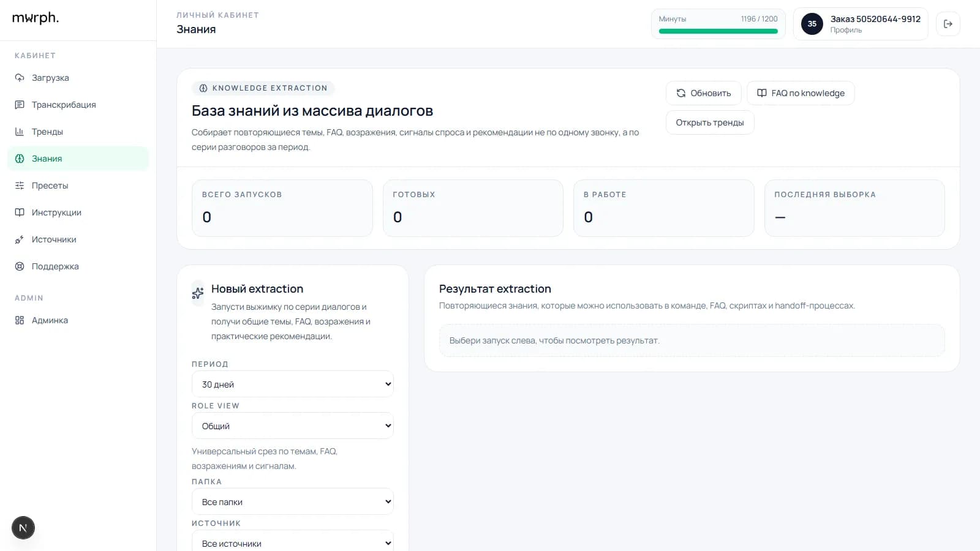Image resolution: width=980 pixels, height=551 pixels.
Task: Open the Role view dropdown set to Общий
Action: click(x=292, y=426)
